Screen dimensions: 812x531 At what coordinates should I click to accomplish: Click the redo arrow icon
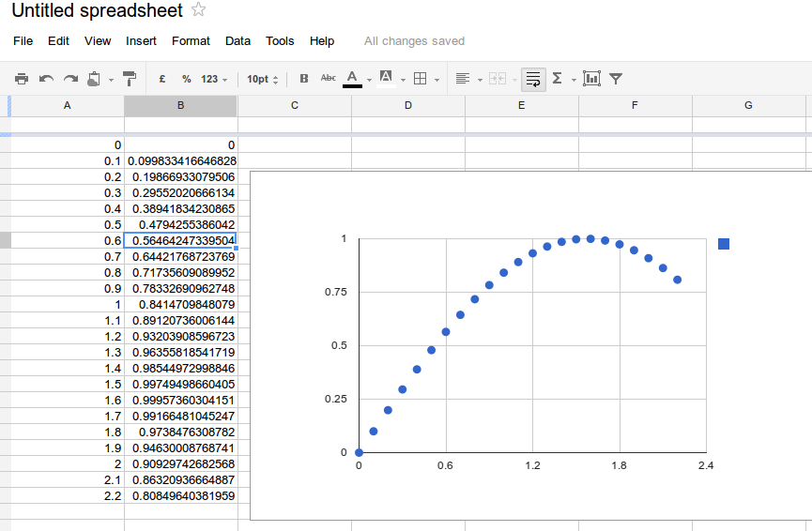pos(70,79)
